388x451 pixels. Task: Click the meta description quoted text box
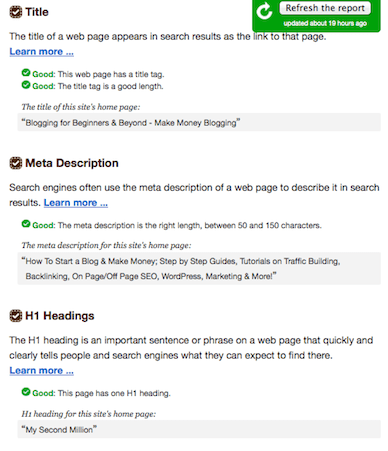click(199, 268)
